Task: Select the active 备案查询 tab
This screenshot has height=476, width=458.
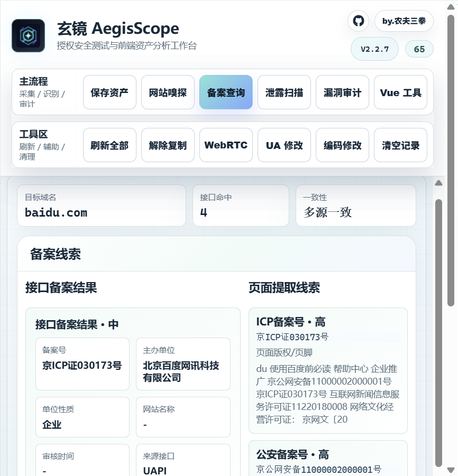Action: click(x=226, y=92)
